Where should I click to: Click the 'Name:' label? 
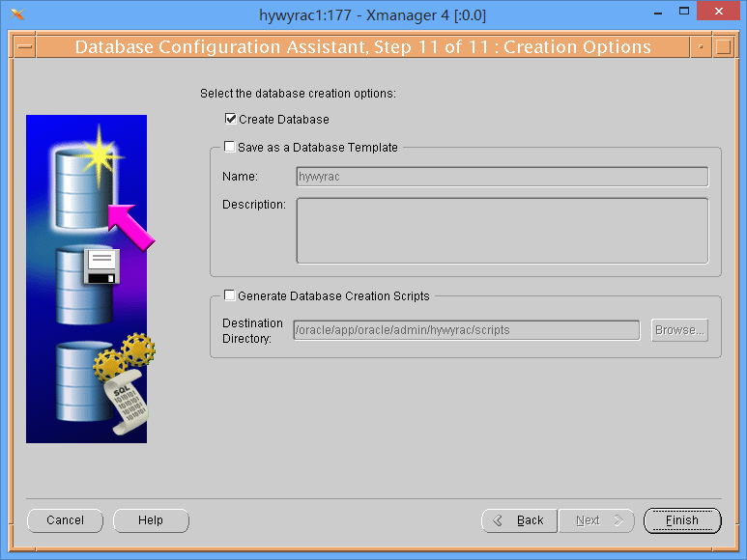coord(240,177)
